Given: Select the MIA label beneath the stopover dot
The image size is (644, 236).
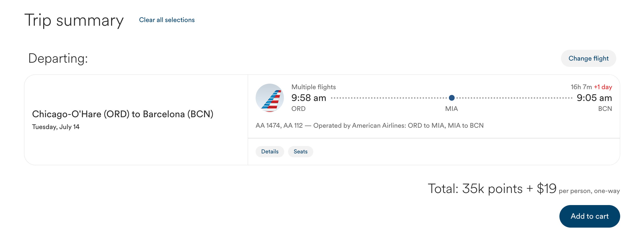Looking at the screenshot, I should coord(450,108).
